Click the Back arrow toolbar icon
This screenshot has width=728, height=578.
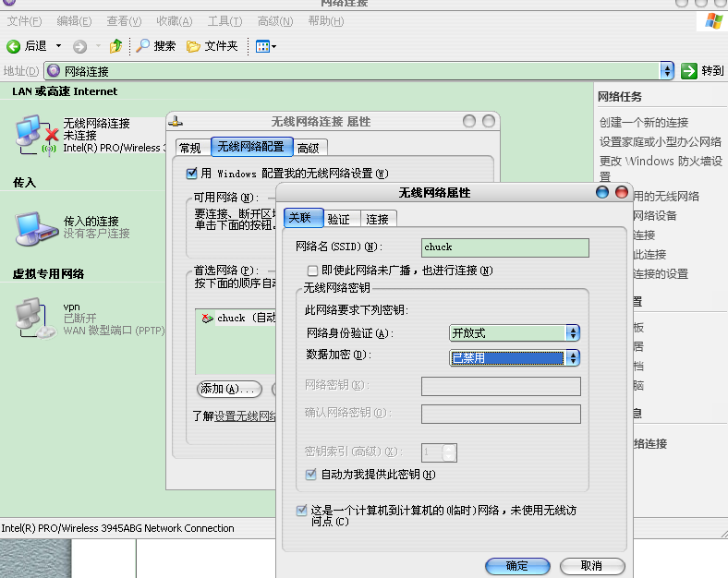click(x=14, y=46)
